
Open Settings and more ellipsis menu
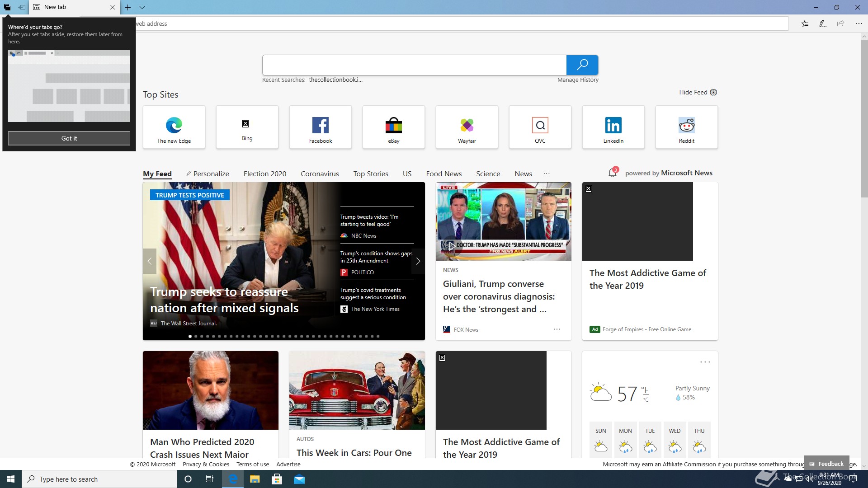click(859, 23)
